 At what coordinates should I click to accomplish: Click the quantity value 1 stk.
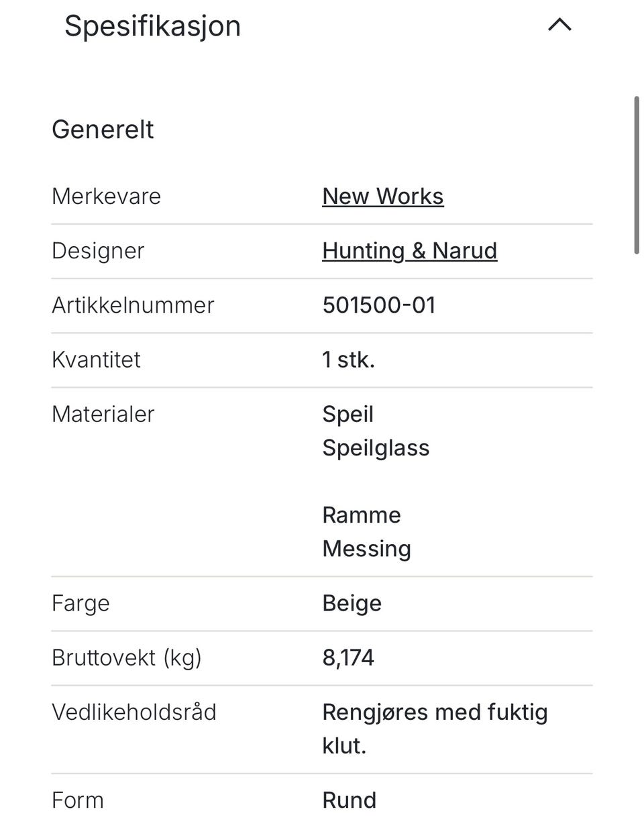coord(348,360)
